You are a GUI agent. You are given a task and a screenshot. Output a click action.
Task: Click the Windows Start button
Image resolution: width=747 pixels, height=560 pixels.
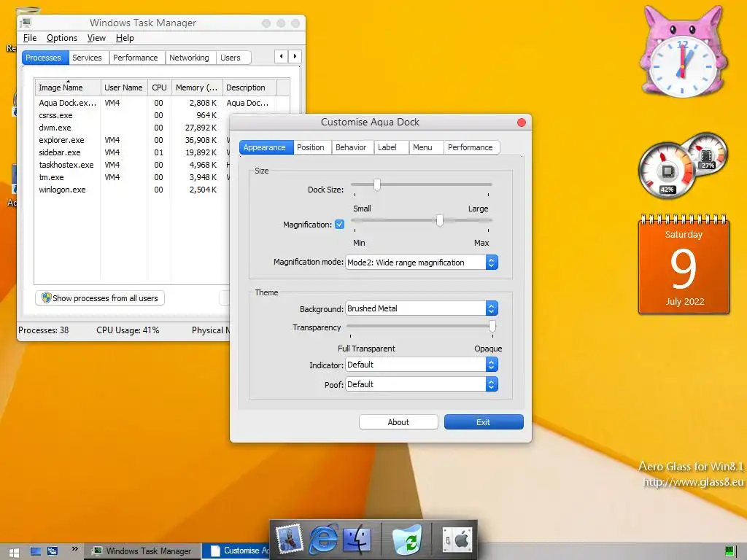click(14, 552)
